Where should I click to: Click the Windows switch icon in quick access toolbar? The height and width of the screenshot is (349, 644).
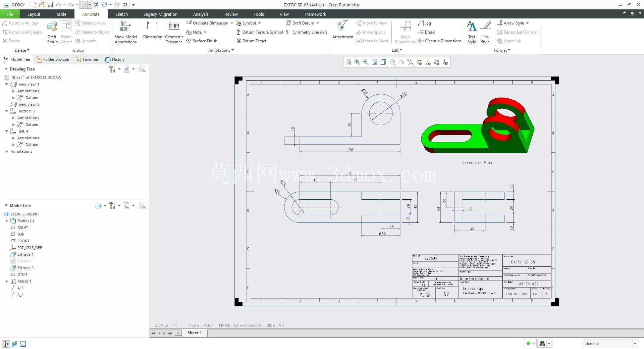point(104,5)
